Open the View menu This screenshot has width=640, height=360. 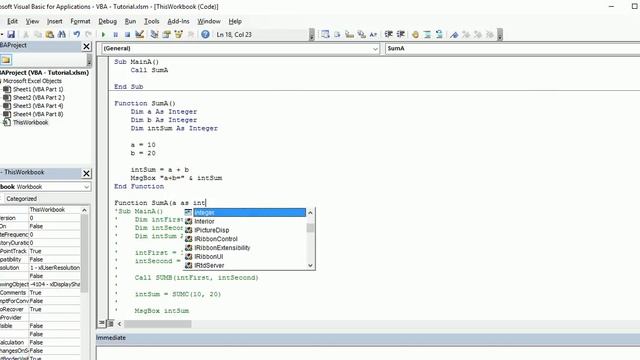coord(32,21)
